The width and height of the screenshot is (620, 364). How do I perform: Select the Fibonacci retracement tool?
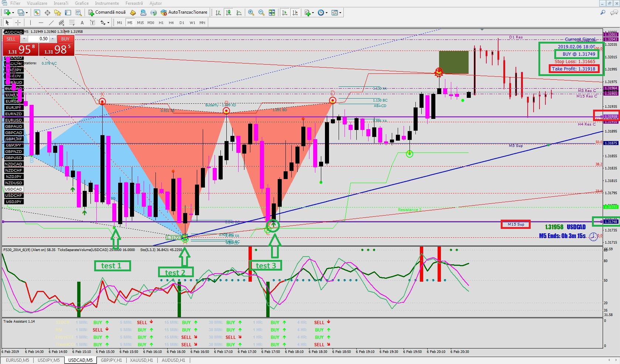click(x=72, y=23)
